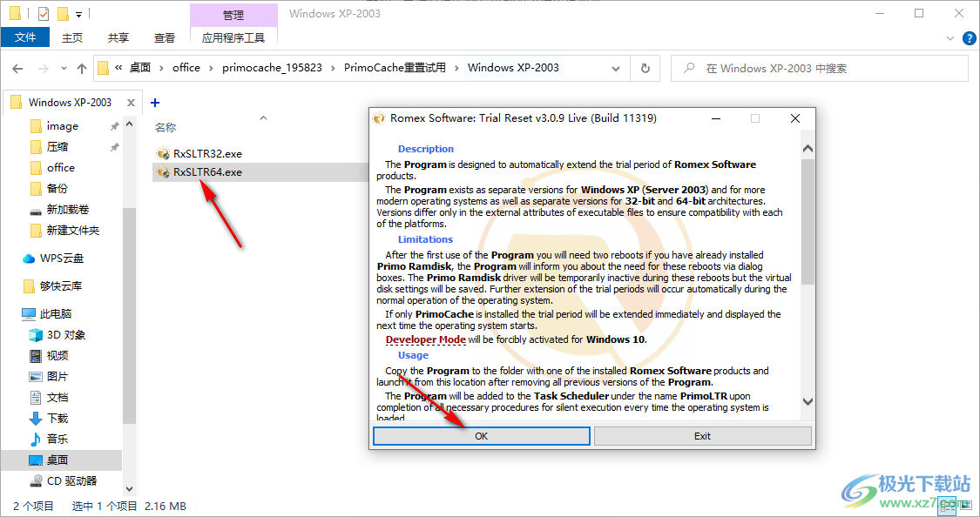Viewport: 980px width, 517px height.
Task: Open address bar history dropdown
Action: coord(616,69)
